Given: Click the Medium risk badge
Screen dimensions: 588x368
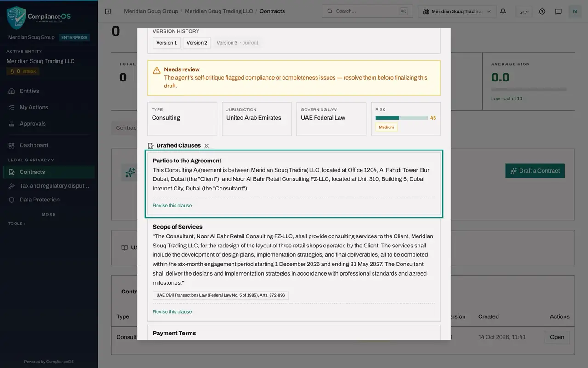Looking at the screenshot, I should point(386,127).
